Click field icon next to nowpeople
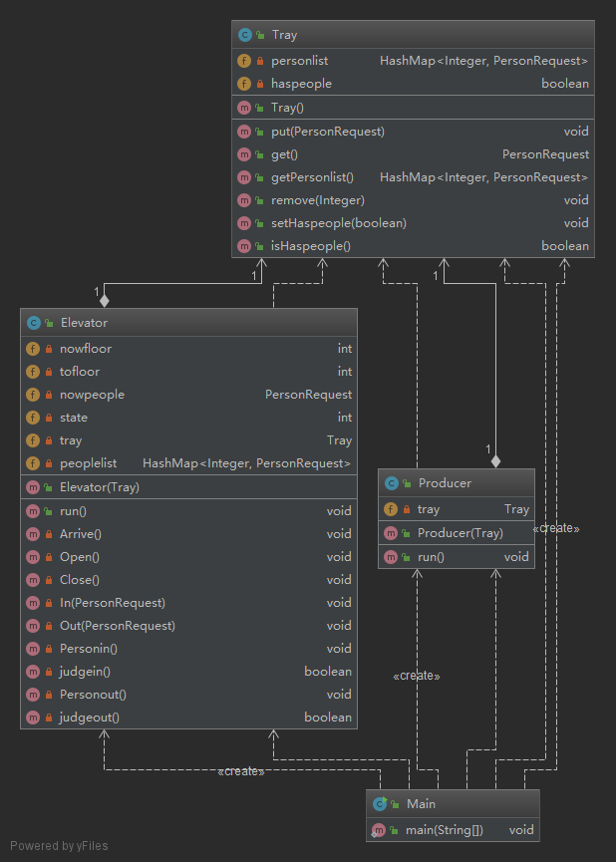616x862 pixels. click(x=33, y=395)
